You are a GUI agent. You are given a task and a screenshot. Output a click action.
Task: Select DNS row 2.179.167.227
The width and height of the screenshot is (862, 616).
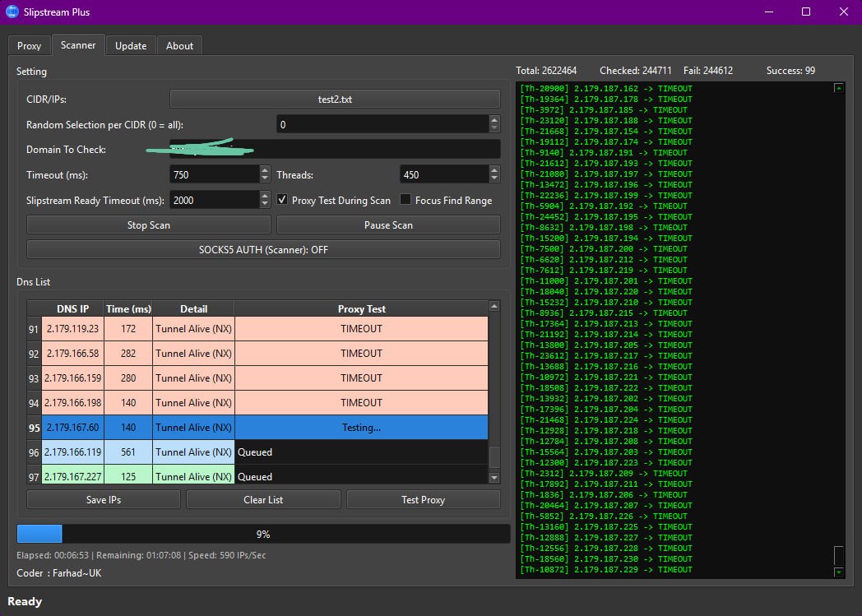point(72,475)
